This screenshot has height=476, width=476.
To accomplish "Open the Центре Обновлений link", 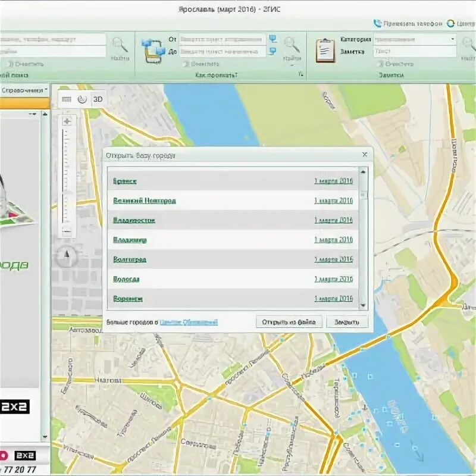I will click(189, 322).
